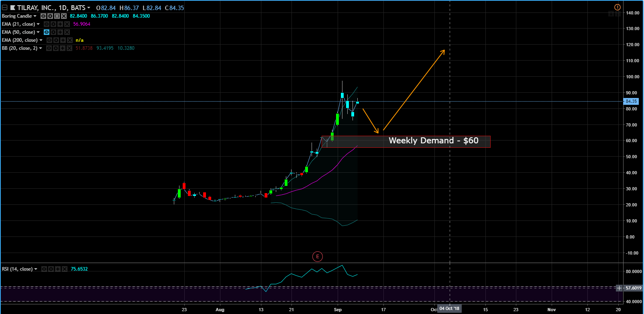This screenshot has width=644, height=314.
Task: Collapse the indicator legend with minus box
Action: coord(4,8)
